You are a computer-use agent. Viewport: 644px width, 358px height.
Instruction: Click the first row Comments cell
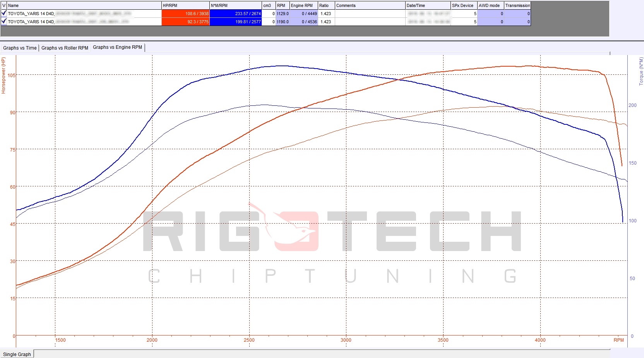coord(370,14)
